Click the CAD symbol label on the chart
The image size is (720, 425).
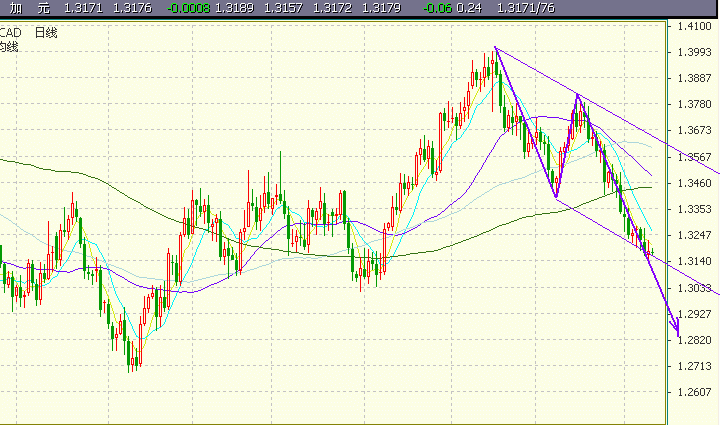(10, 33)
